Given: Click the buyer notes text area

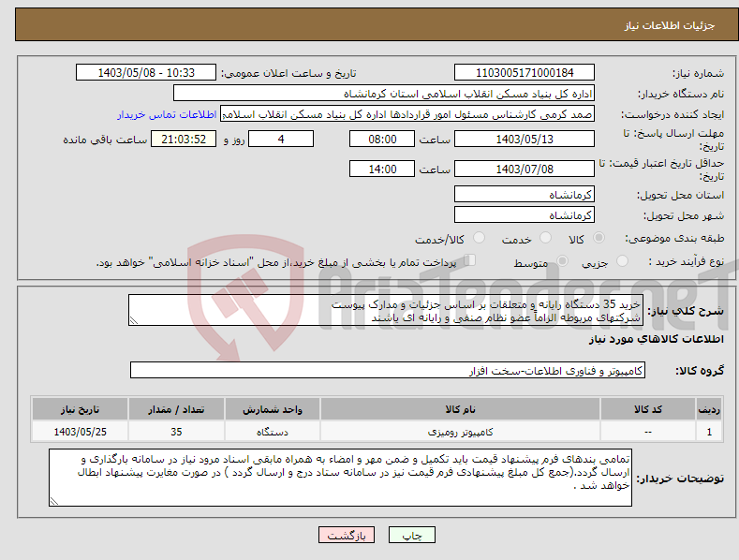Looking at the screenshot, I should point(340,478).
